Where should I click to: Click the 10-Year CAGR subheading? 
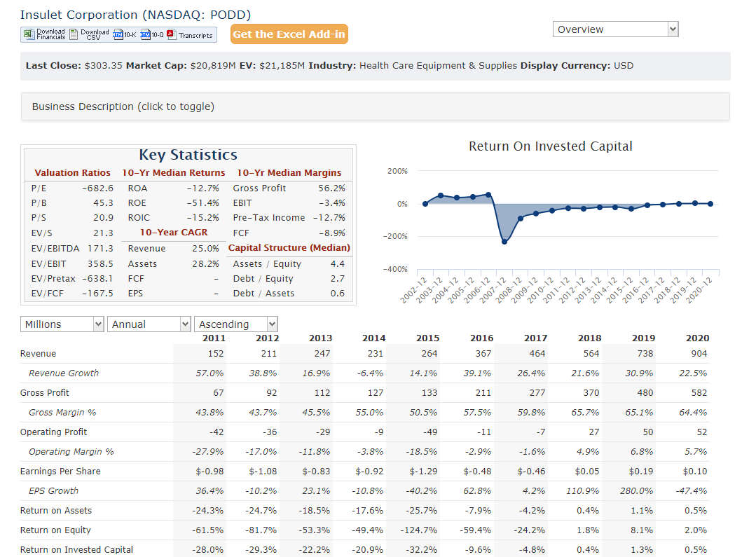pos(174,233)
